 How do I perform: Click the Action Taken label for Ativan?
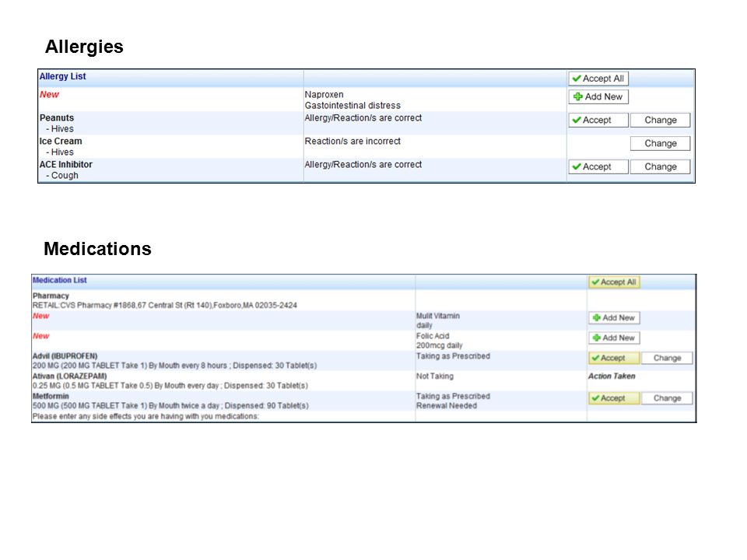(612, 376)
